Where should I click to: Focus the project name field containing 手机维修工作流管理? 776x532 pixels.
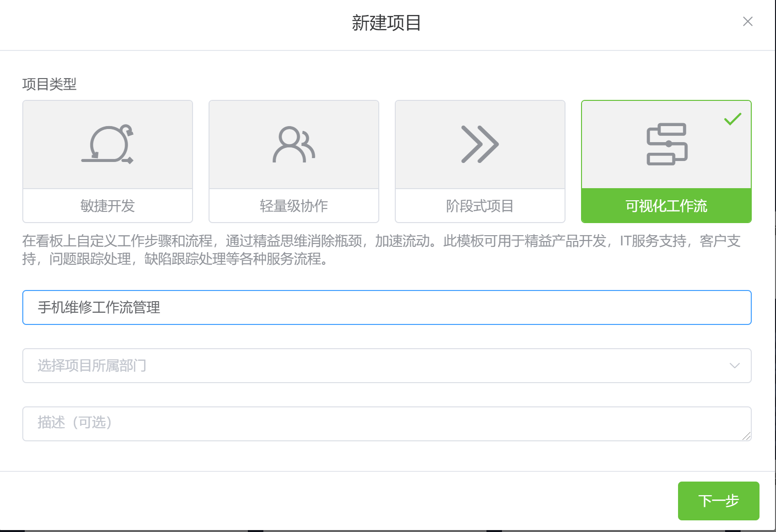click(x=387, y=307)
